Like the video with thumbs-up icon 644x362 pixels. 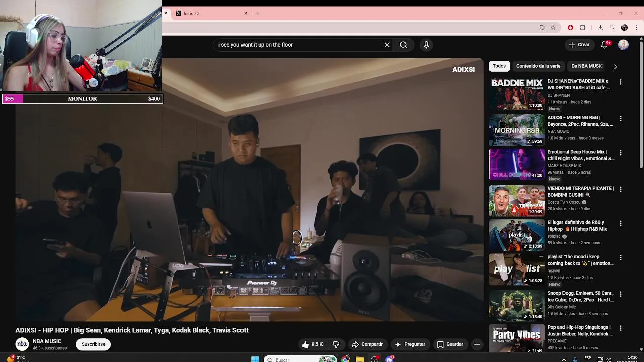point(312,344)
